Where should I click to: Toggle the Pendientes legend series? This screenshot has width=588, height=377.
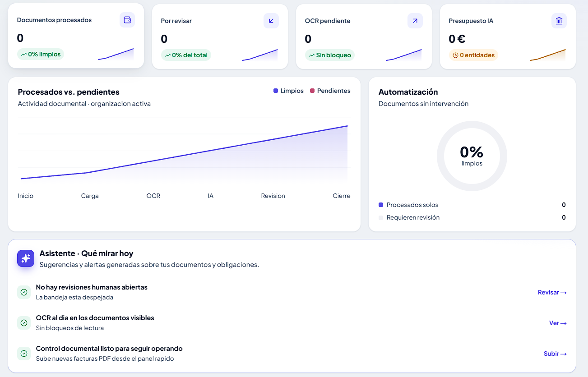[x=330, y=91]
